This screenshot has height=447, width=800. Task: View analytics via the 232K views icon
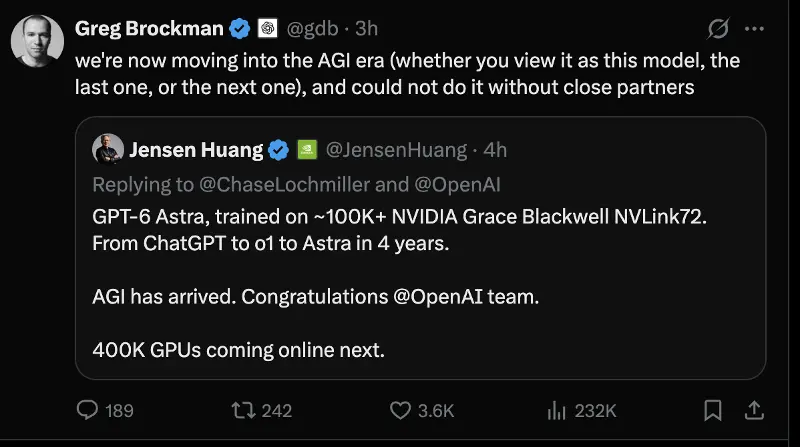point(556,410)
